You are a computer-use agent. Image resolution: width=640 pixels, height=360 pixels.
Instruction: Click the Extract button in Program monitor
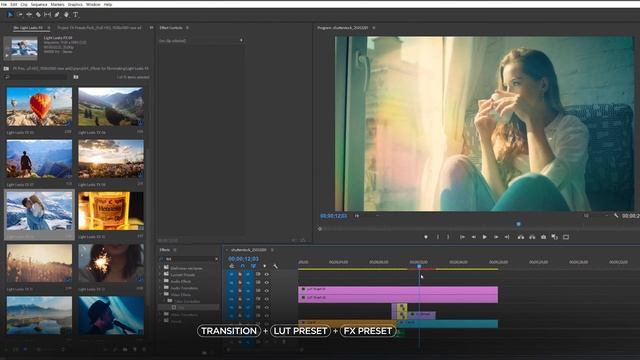tap(532, 237)
